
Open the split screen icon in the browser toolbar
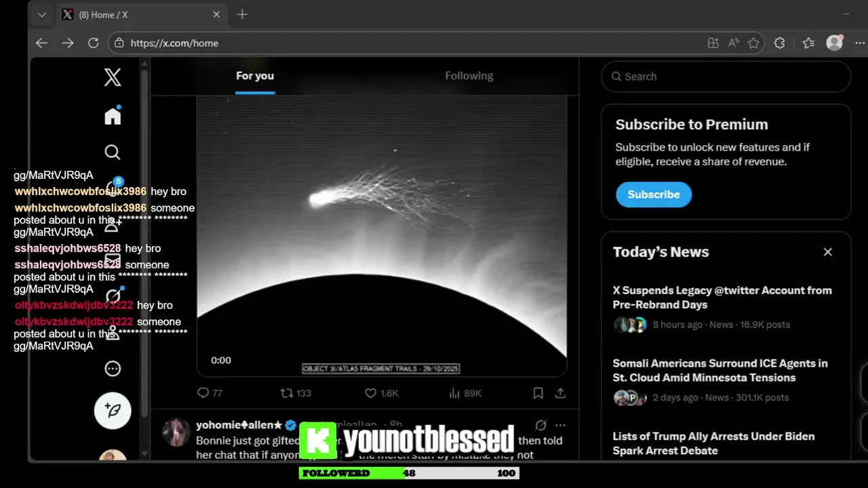coord(713,43)
